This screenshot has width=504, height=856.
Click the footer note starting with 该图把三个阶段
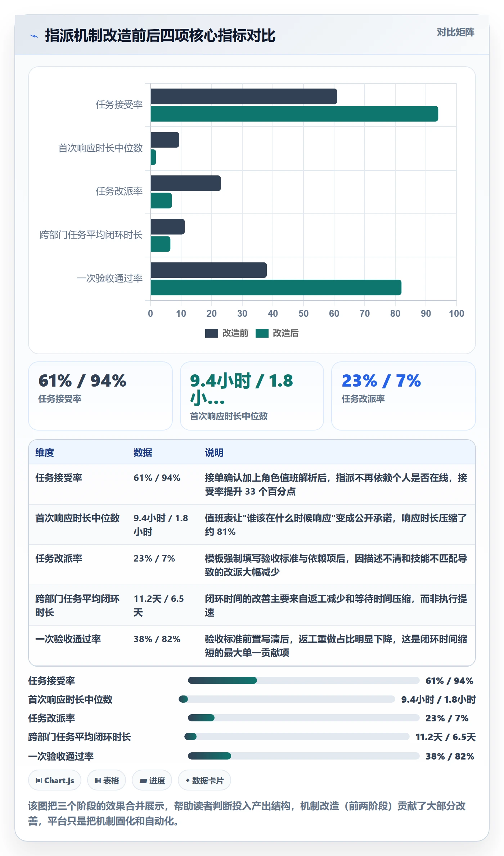[247, 814]
